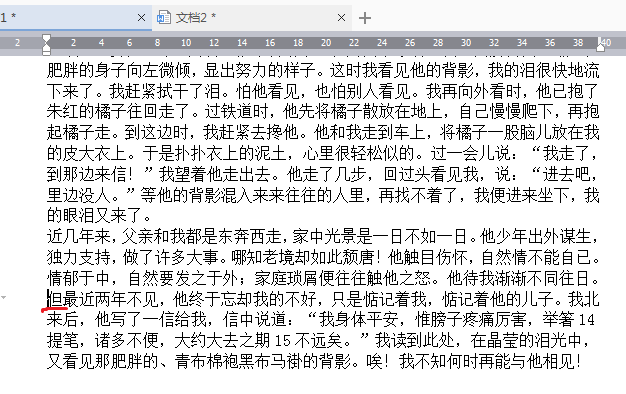Click the number 14 after 举箸
Viewport: 626px width, 394px height.
tap(586, 320)
